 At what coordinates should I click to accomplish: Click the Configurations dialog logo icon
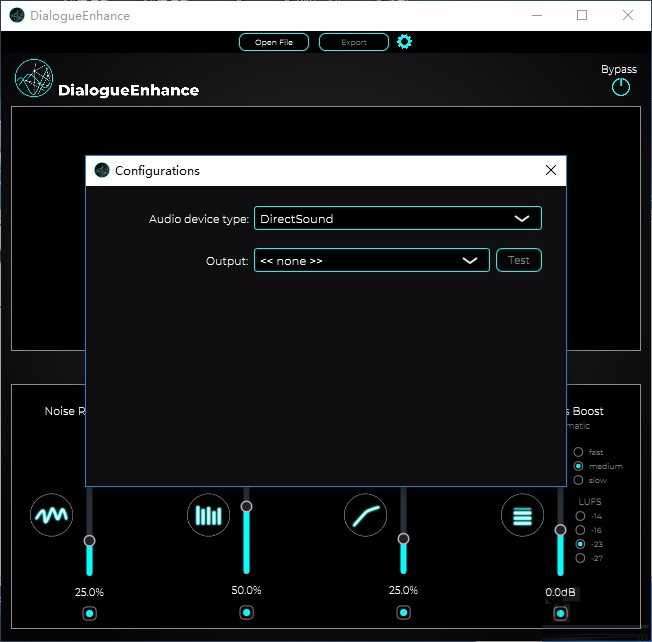(102, 171)
